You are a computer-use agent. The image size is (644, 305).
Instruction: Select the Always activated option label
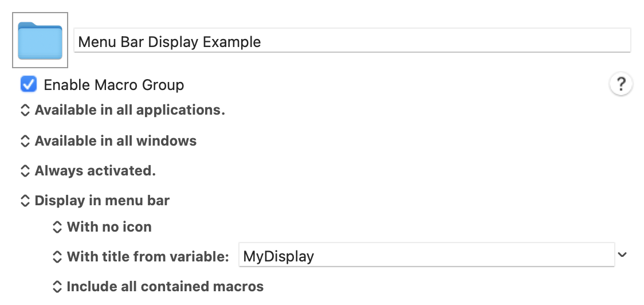click(x=95, y=171)
